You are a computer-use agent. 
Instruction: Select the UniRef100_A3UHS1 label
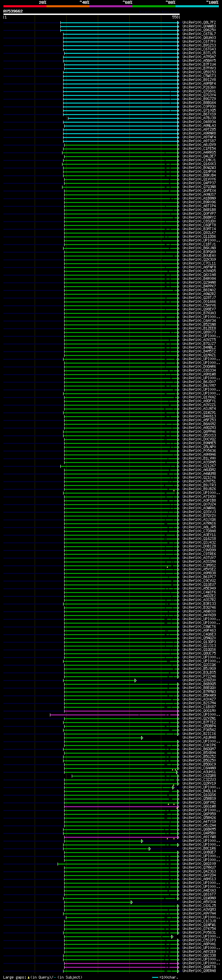(199, 772)
